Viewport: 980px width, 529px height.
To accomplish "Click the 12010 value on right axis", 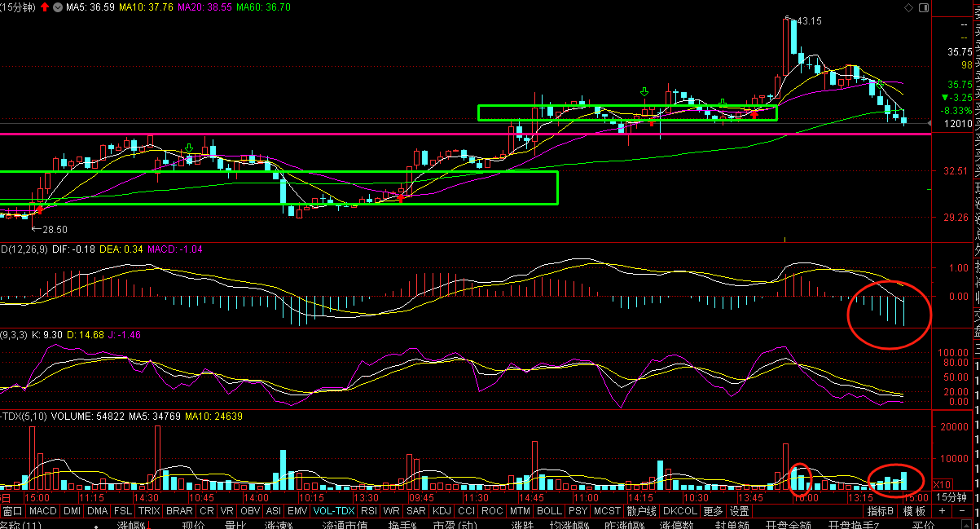I will [x=959, y=124].
